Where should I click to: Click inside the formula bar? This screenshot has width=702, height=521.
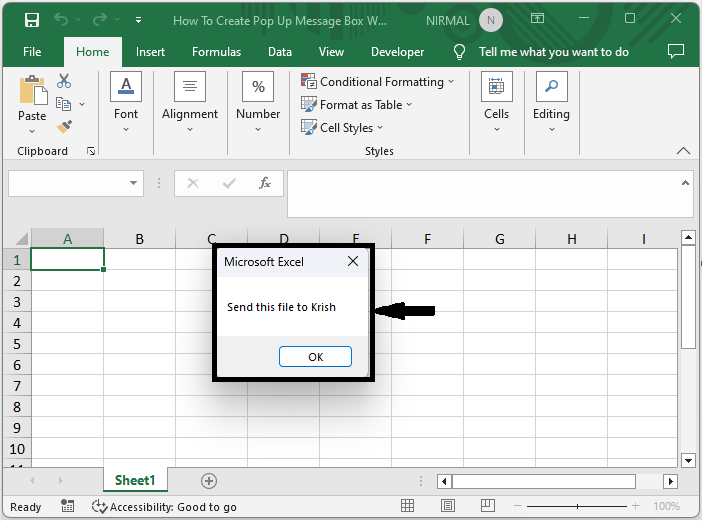[x=484, y=194]
